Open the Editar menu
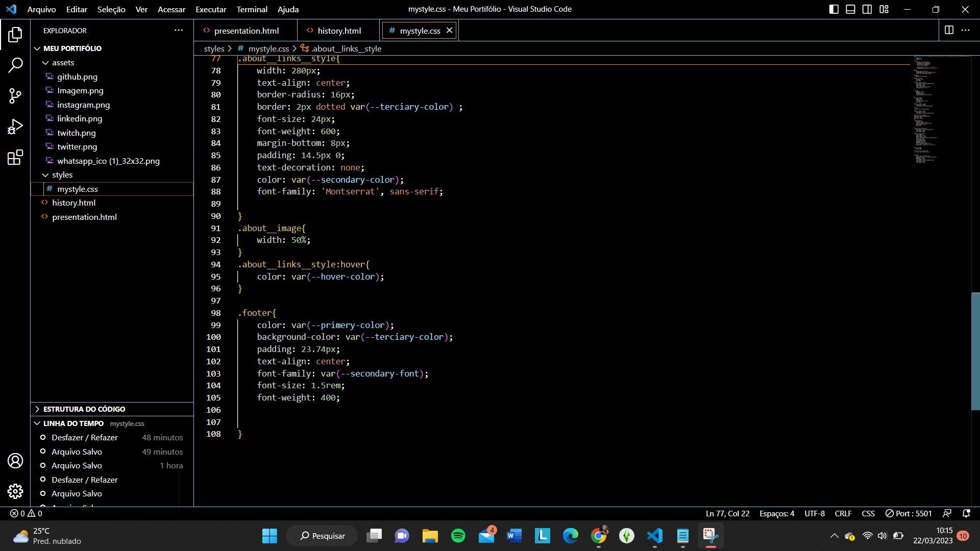Viewport: 980px width, 551px height. (x=77, y=9)
